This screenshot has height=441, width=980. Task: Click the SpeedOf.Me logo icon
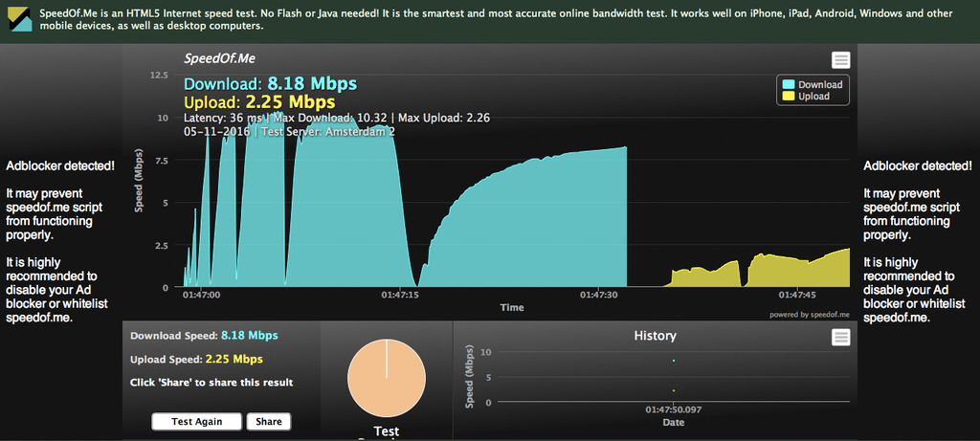click(20, 19)
